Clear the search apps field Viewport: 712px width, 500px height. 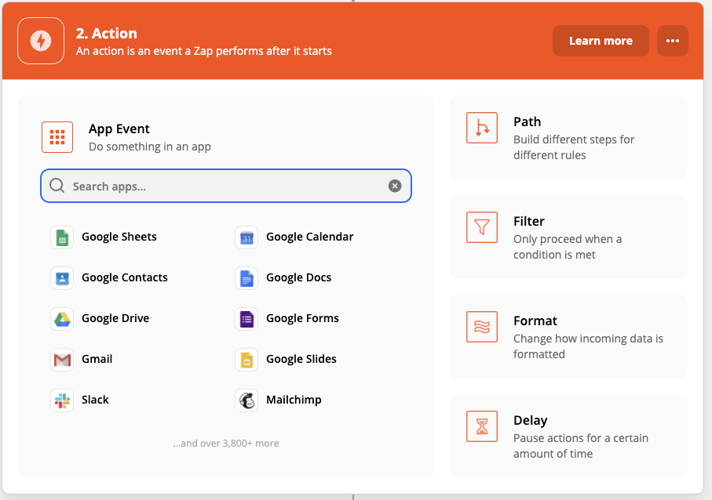pos(395,186)
